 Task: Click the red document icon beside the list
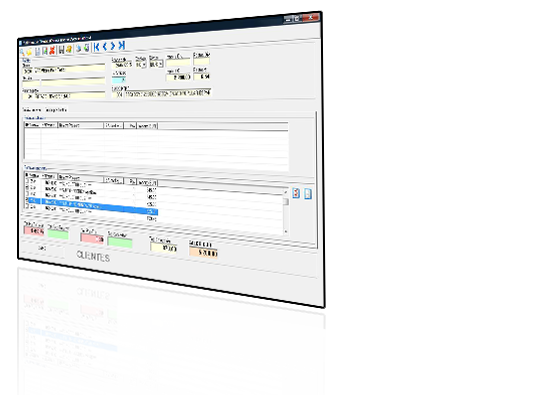coord(296,193)
